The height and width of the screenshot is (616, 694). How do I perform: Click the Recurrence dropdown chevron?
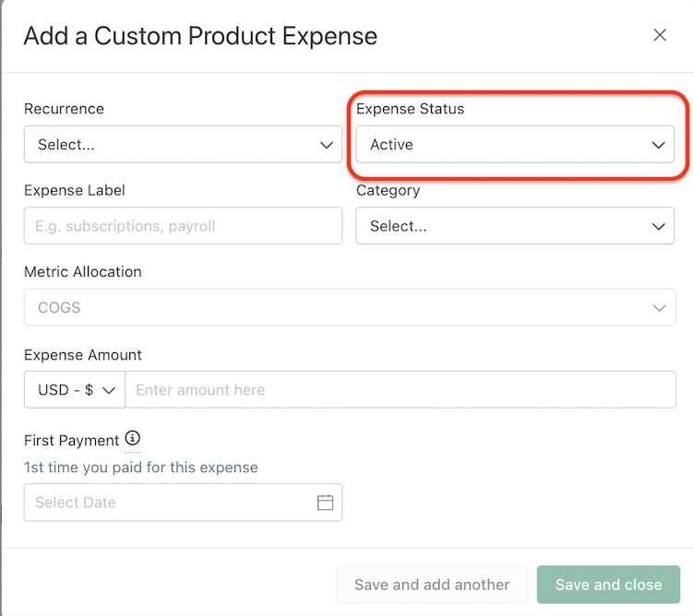click(x=327, y=145)
